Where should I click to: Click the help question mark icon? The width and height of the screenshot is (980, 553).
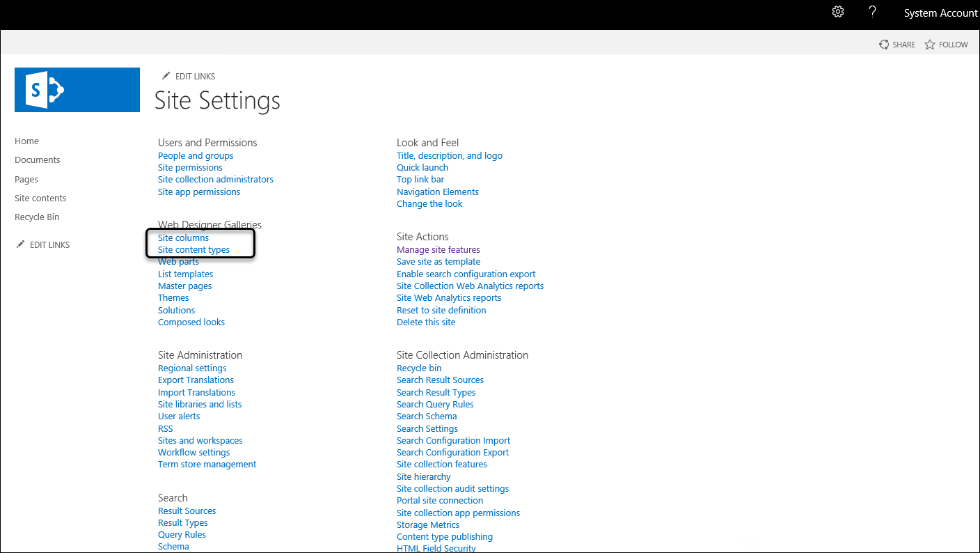872,12
